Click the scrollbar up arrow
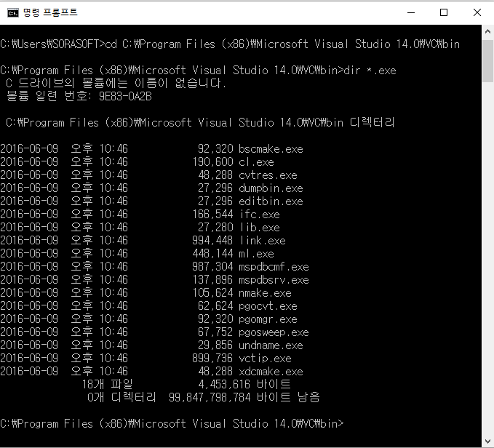The width and height of the screenshot is (494, 448). tap(487, 31)
